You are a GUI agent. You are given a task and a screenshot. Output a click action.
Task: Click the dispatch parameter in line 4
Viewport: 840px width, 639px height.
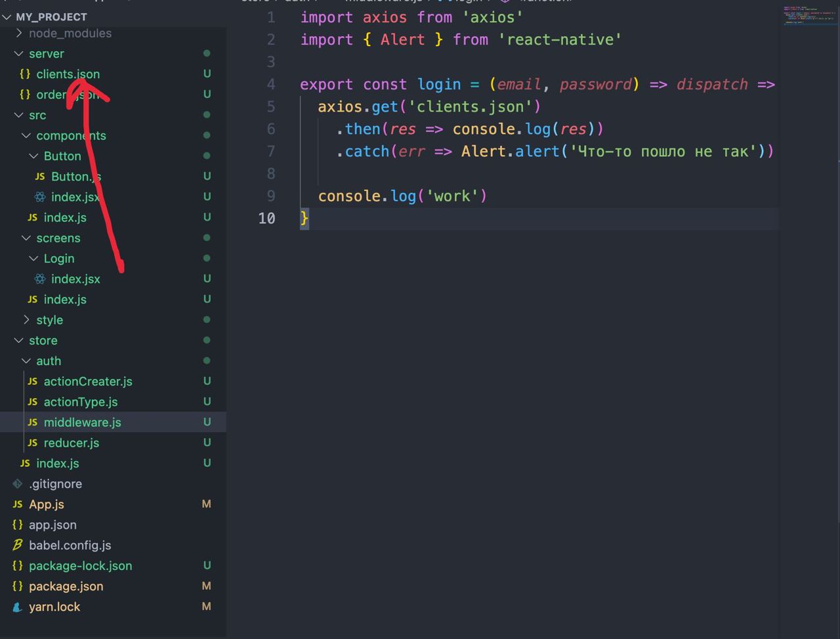(712, 84)
